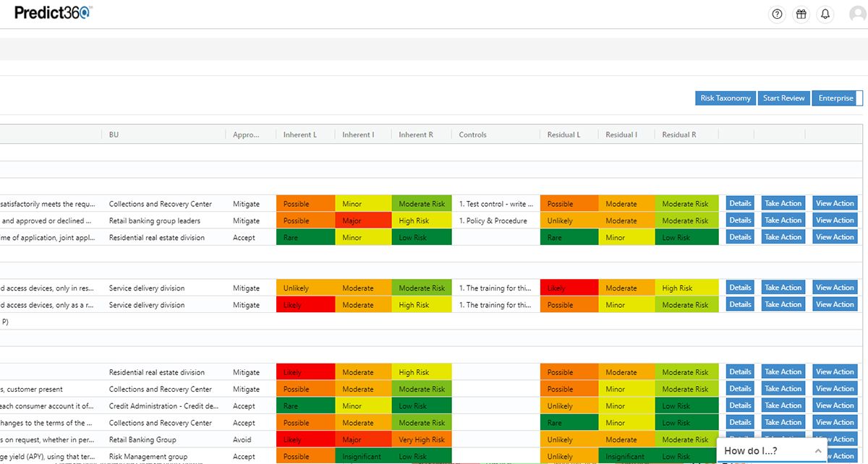Click the gift box icon

801,14
